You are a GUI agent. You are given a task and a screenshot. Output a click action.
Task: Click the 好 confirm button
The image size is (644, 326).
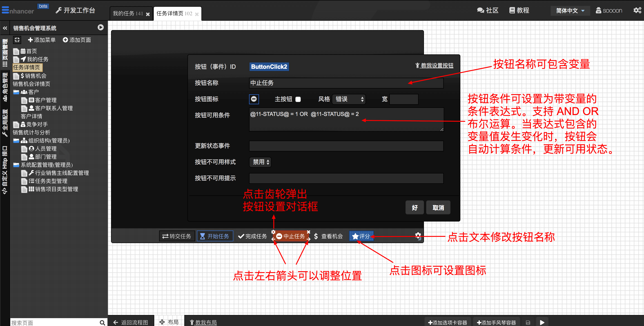[x=414, y=208]
